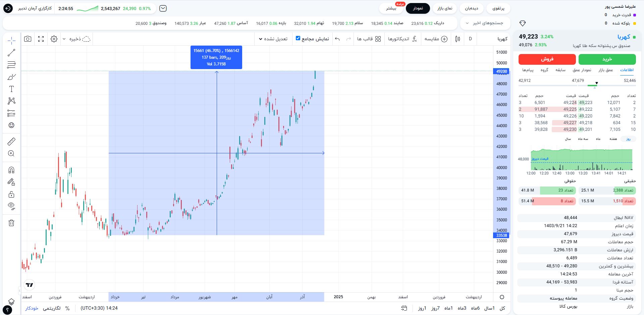This screenshot has width=644, height=315.
Task: Switch to the نمای بازار tab
Action: 445,8
